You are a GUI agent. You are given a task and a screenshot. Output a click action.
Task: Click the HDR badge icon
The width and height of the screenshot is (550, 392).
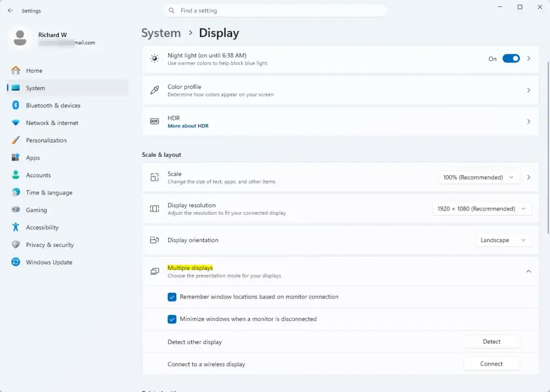154,121
